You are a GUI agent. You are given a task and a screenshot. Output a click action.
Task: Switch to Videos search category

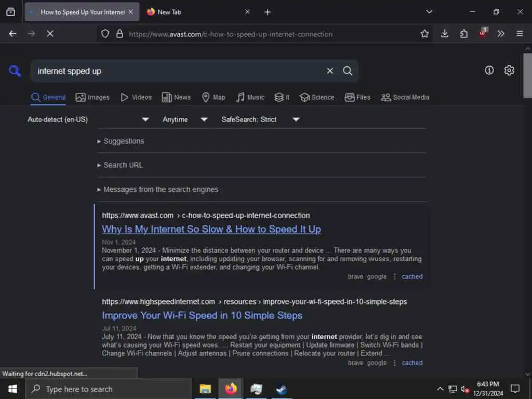point(137,97)
